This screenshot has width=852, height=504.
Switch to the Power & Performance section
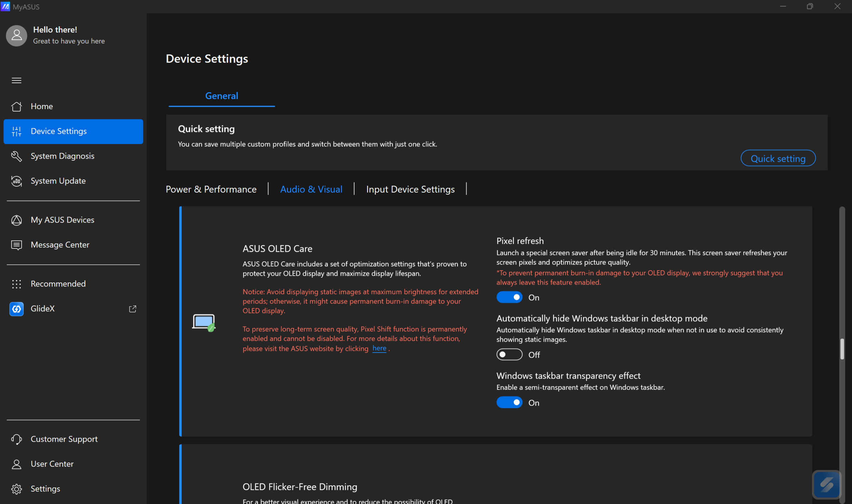(x=211, y=189)
